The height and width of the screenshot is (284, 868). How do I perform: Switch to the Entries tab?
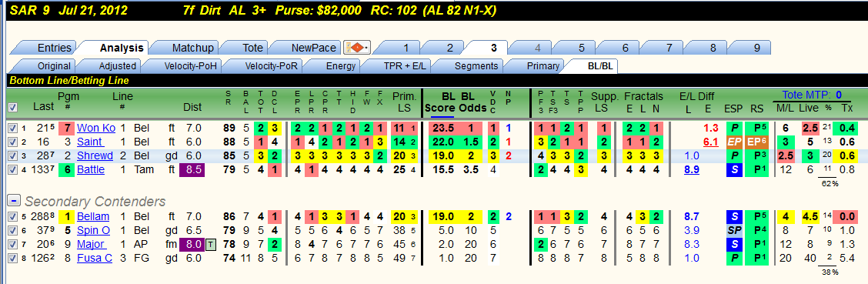[48, 48]
